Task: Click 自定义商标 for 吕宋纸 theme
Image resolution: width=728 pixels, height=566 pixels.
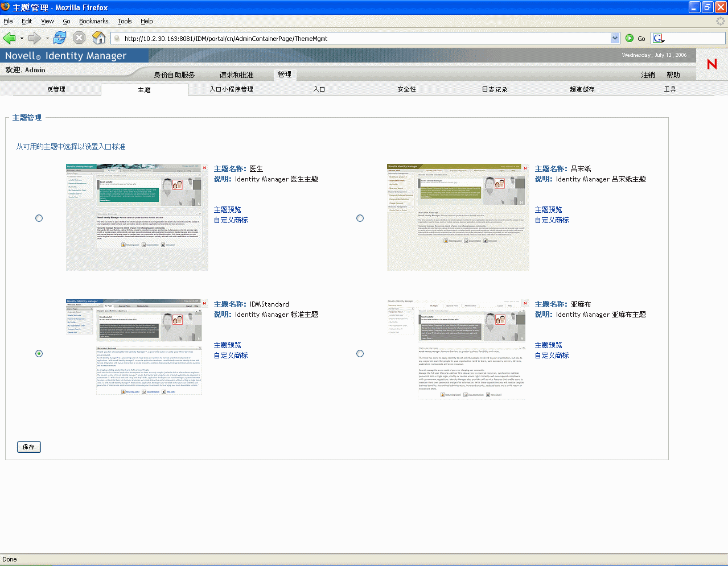Action: point(552,220)
